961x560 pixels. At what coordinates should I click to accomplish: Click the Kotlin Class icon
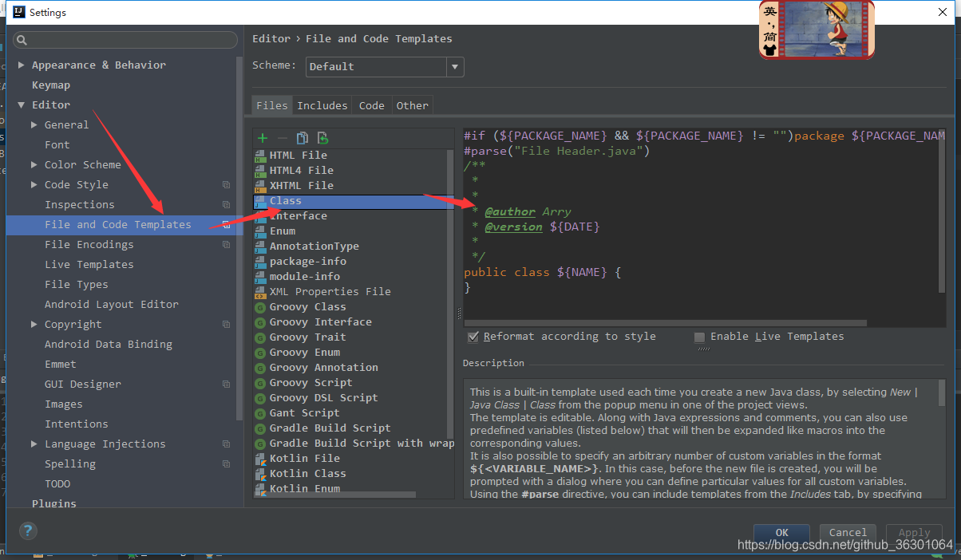pos(260,474)
